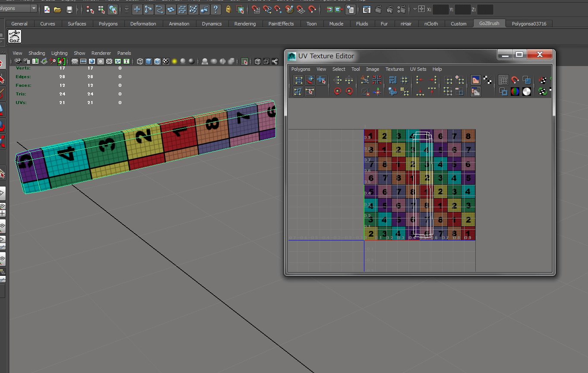
Task: Open a scene using the folder icon
Action: [57, 9]
